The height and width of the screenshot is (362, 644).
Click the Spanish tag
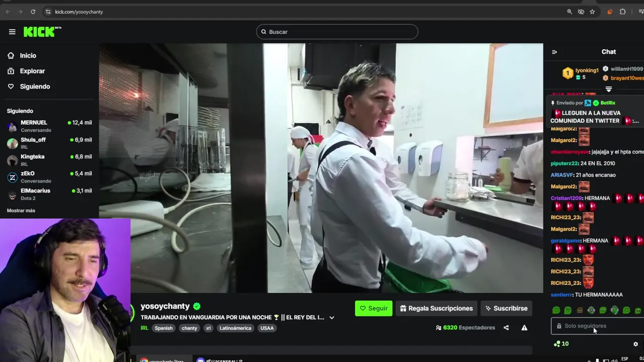(164, 328)
